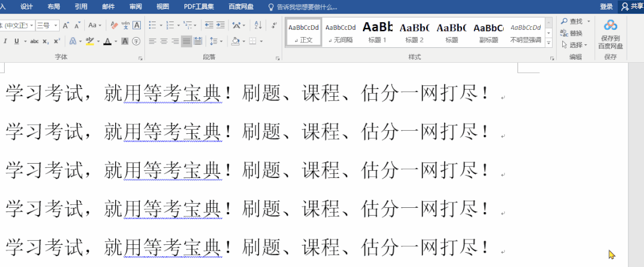Open Find (查找) dropdown arrow
Viewport: 644px width, 267px height.
coord(588,21)
